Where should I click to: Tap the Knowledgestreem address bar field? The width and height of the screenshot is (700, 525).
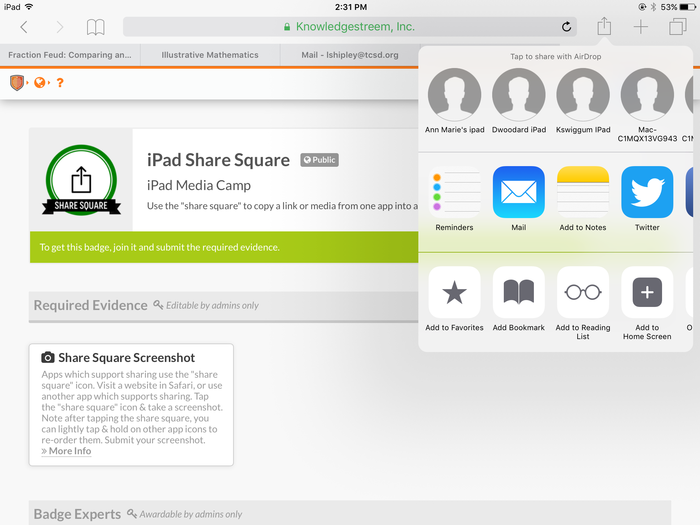pos(349,27)
